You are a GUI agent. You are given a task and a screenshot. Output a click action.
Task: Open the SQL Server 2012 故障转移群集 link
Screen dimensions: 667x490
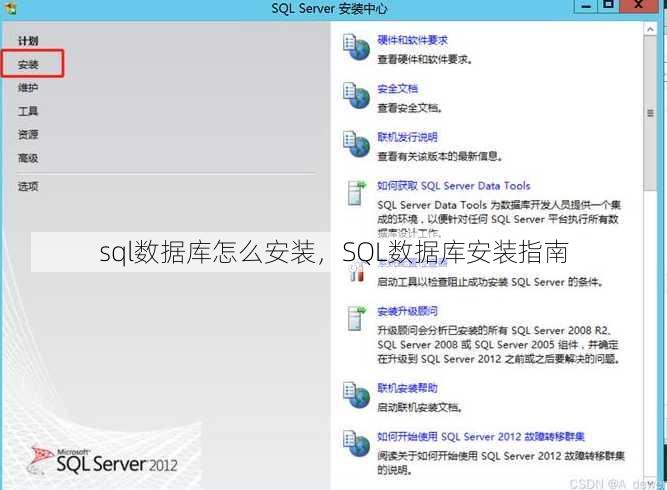coord(481,436)
